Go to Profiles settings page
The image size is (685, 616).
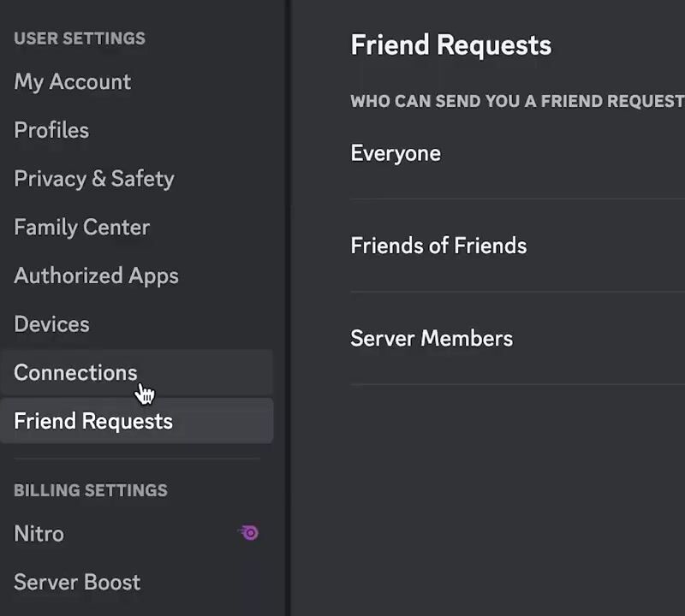[x=51, y=130]
